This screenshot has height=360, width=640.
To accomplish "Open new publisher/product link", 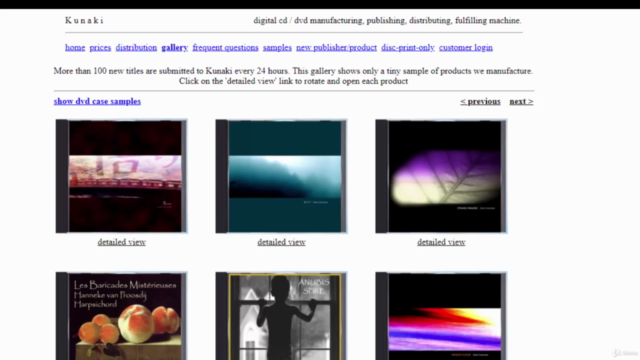I will tap(336, 47).
